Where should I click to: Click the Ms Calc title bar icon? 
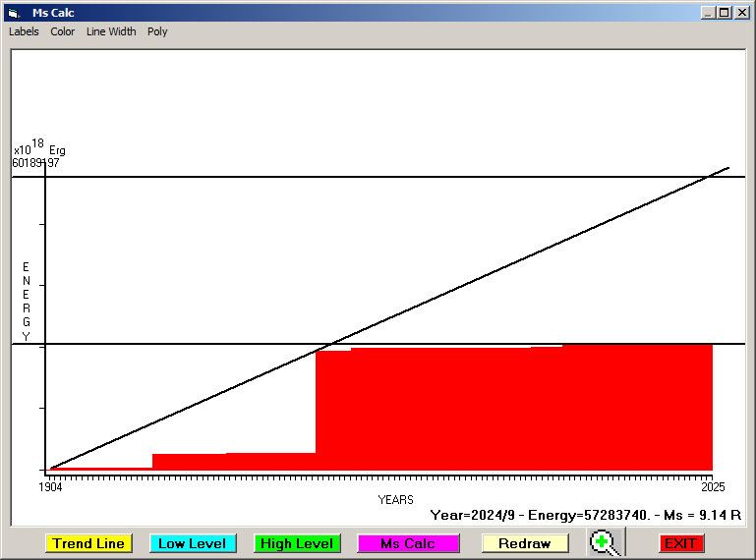13,13
